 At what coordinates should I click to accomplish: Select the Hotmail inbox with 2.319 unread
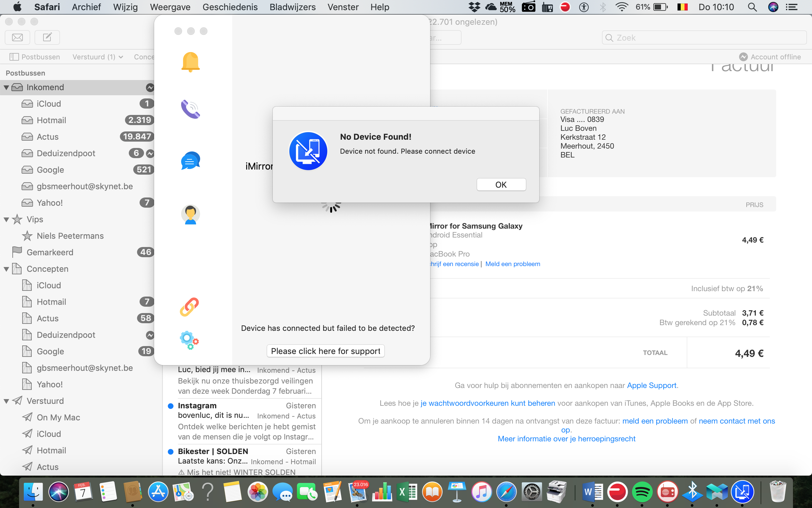[77, 120]
